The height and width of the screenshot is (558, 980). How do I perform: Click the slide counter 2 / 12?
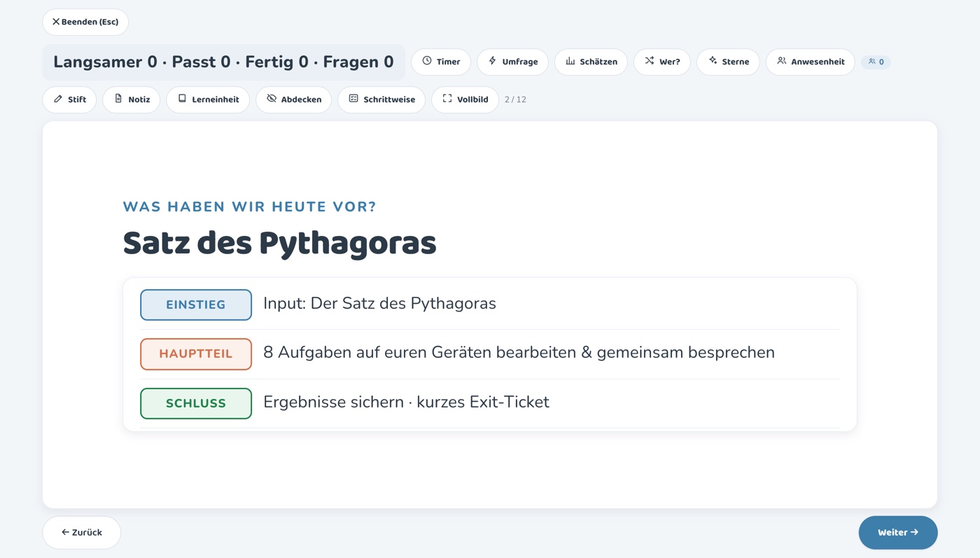(515, 99)
